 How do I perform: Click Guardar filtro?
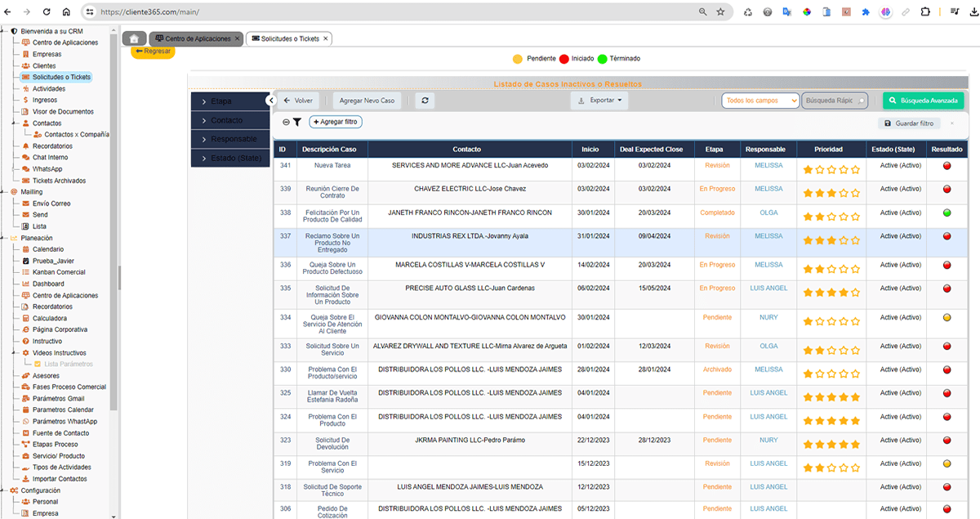coord(907,123)
